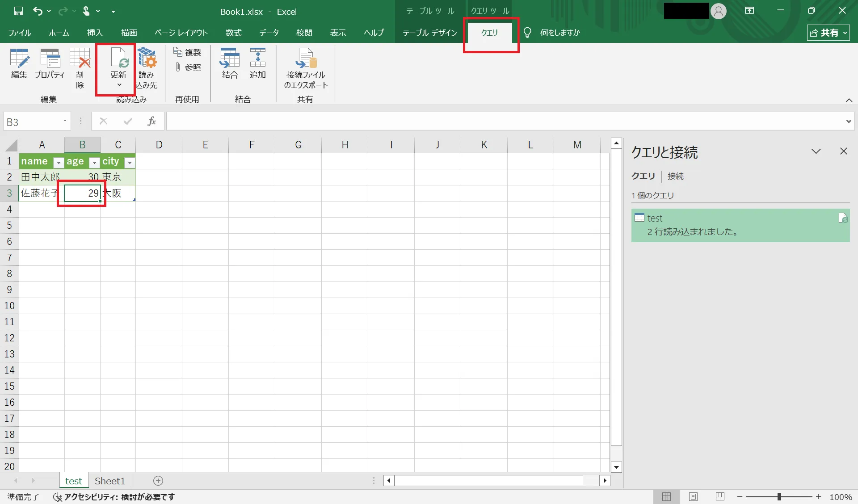Click the Connections (接続) link in pane
Viewport: 858px width, 504px height.
675,176
